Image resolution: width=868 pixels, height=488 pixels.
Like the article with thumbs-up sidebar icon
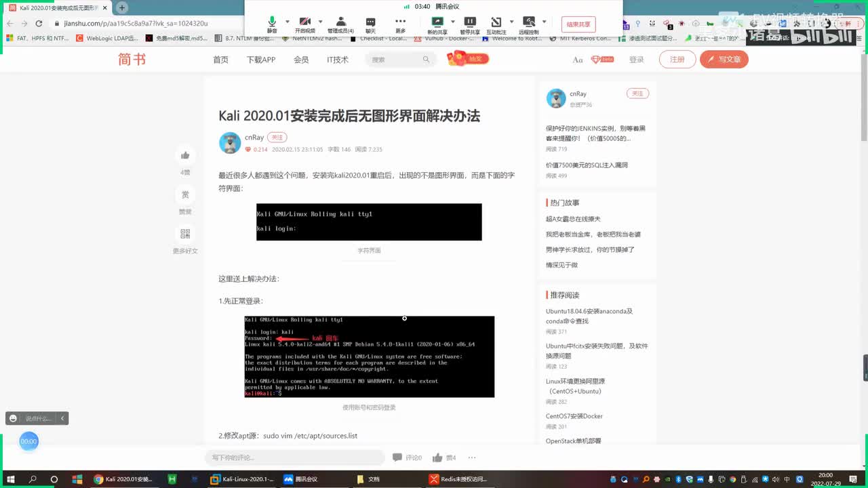coord(185,155)
